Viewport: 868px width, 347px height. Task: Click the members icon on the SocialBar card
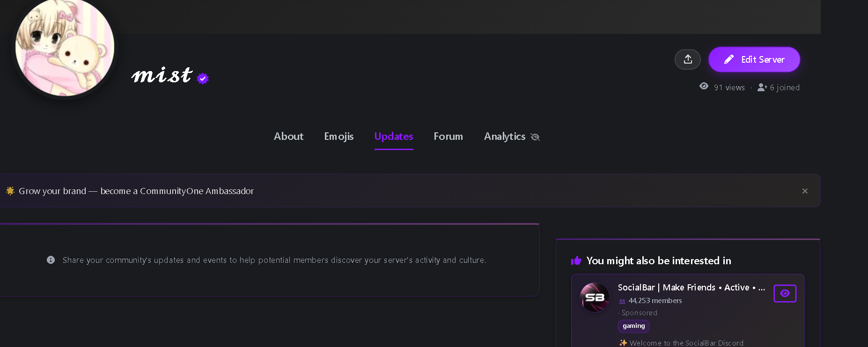(621, 301)
